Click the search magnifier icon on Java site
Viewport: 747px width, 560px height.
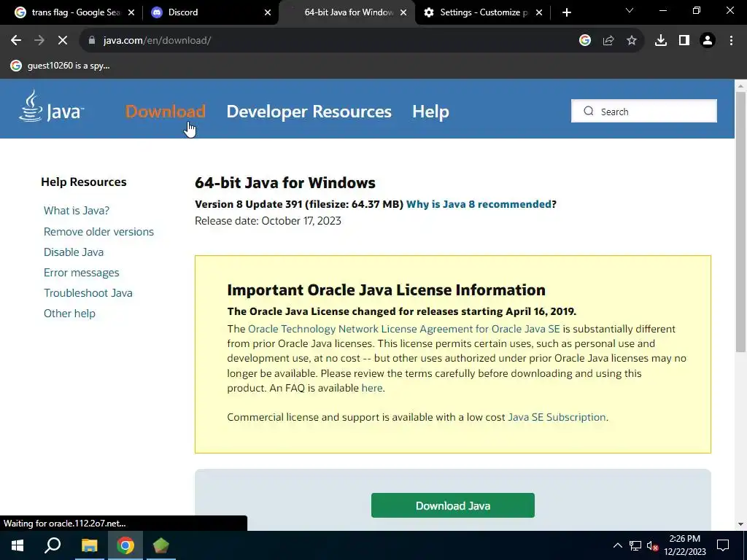pos(589,111)
